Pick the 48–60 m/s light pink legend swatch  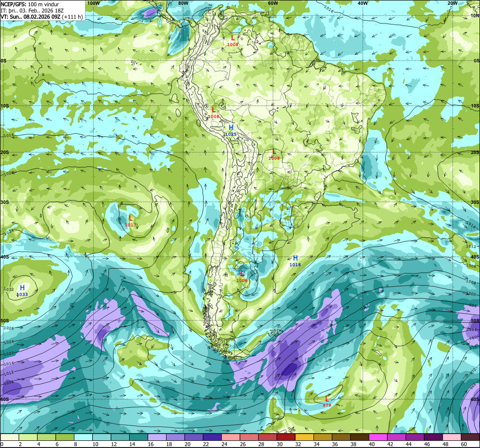(x=452, y=436)
